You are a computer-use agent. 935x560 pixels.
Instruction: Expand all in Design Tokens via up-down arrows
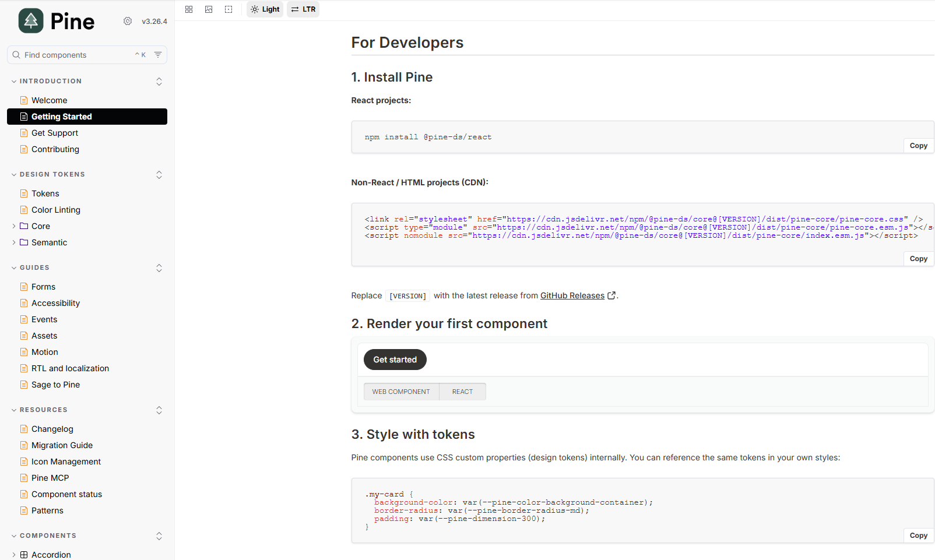[159, 175]
